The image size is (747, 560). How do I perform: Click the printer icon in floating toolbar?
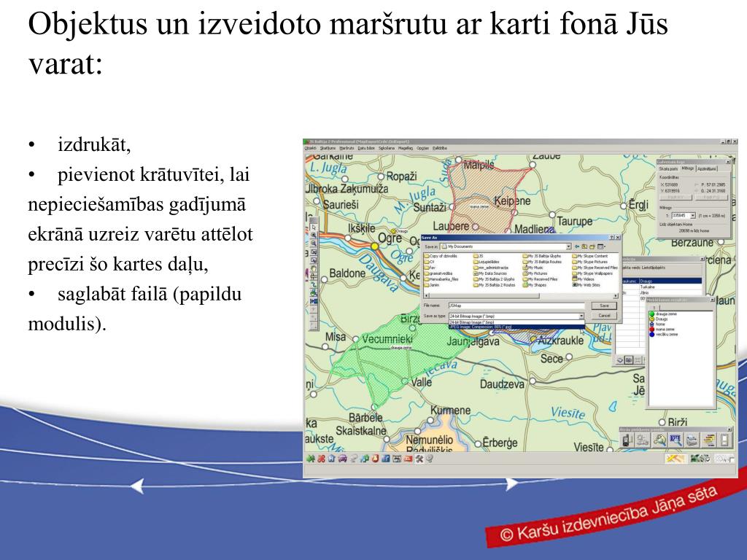point(692,440)
